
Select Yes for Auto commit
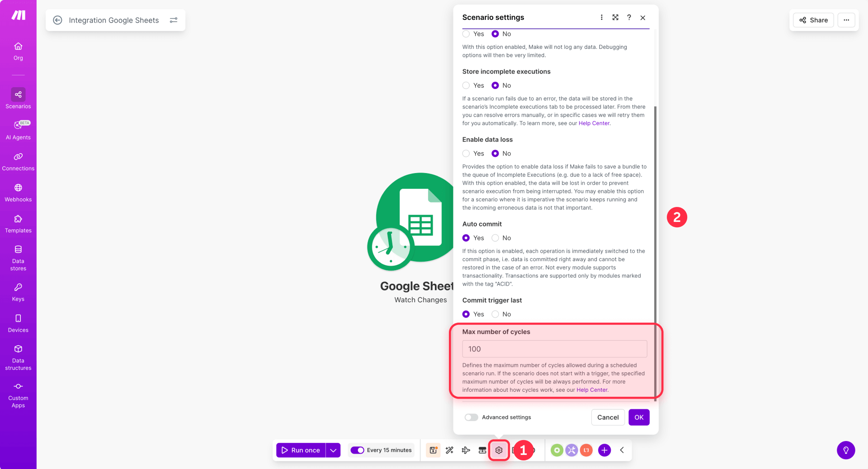[x=466, y=238]
